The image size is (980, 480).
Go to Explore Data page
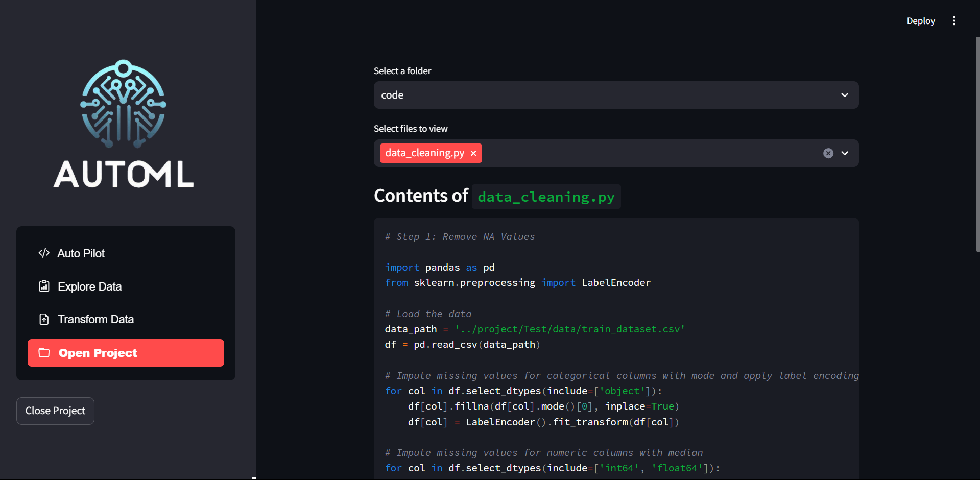tap(126, 286)
